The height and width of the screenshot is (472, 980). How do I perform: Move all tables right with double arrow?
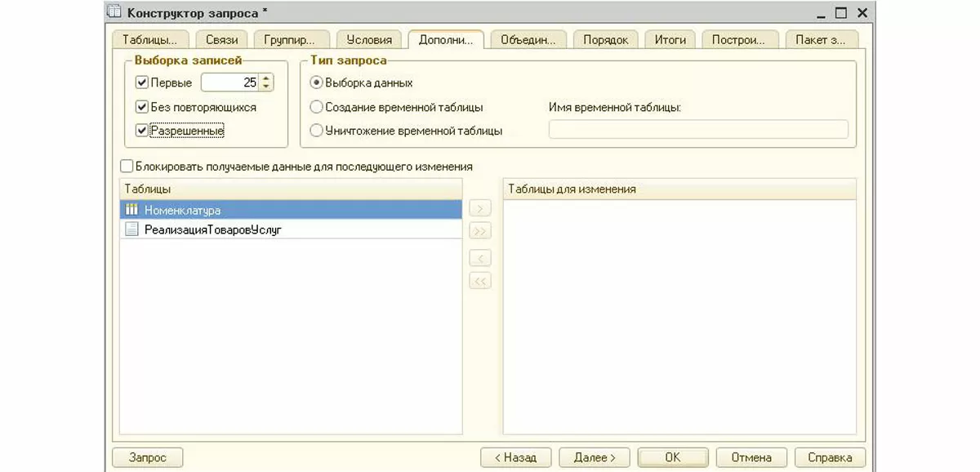(480, 232)
